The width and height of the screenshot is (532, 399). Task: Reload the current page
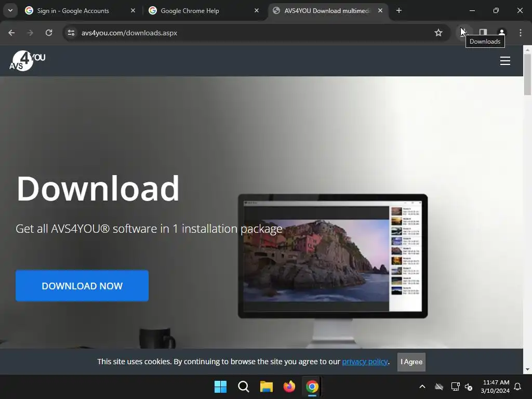[x=49, y=33]
